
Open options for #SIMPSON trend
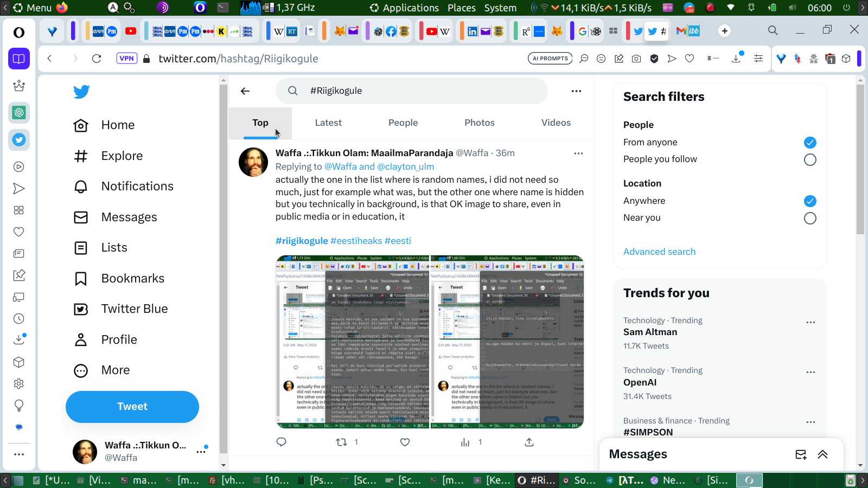pyautogui.click(x=810, y=422)
